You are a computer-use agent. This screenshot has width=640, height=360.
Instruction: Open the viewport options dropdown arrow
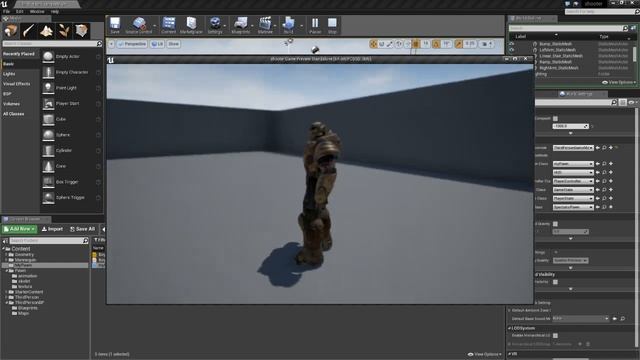tap(111, 44)
